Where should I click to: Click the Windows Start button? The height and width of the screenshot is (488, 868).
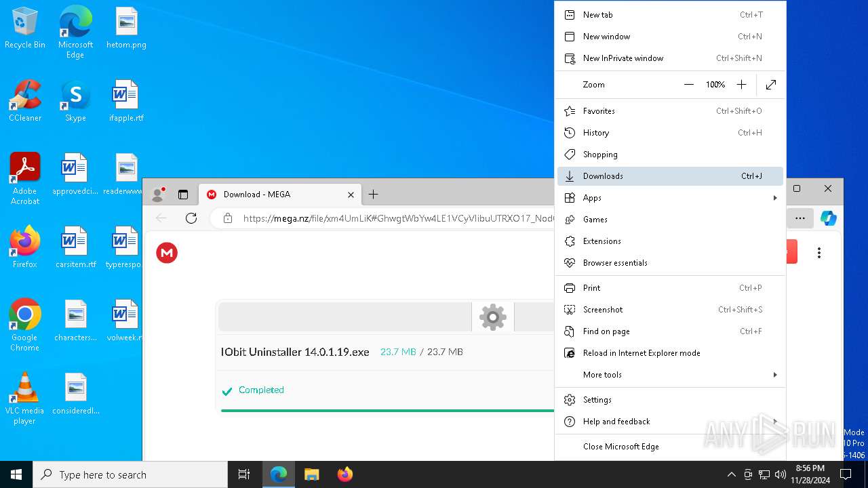coord(16,474)
